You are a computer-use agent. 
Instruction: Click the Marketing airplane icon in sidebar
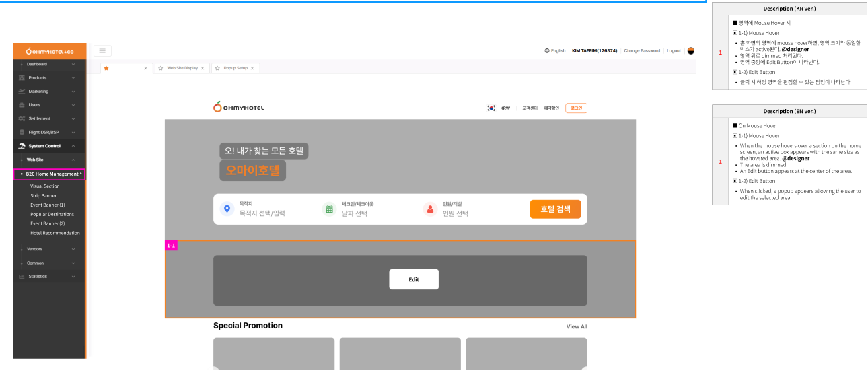pos(22,92)
